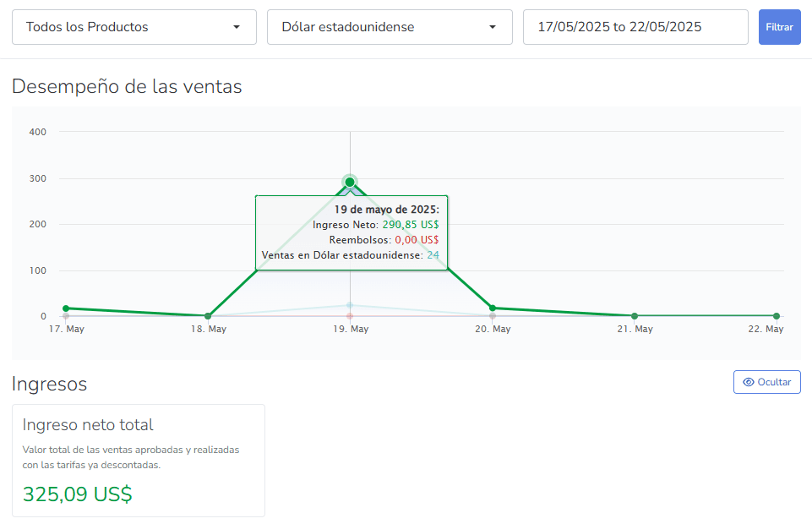Click the light blue sales marker on 19 May
The image size is (812, 524).
(350, 305)
